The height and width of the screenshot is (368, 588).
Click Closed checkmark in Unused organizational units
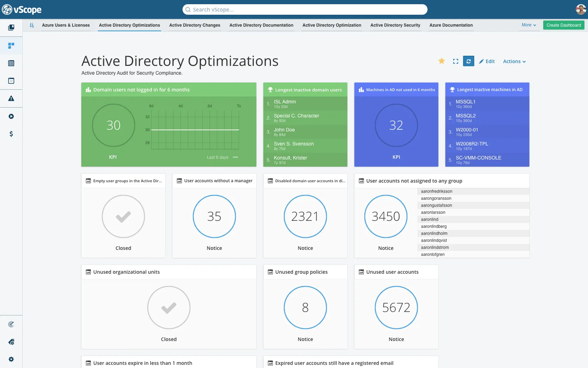coord(169,307)
